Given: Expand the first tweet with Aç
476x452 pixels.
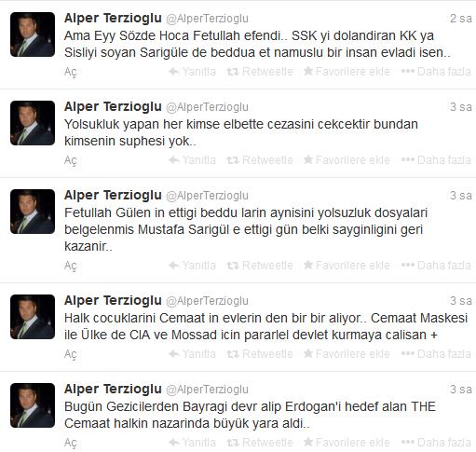Looking at the screenshot, I should (71, 72).
